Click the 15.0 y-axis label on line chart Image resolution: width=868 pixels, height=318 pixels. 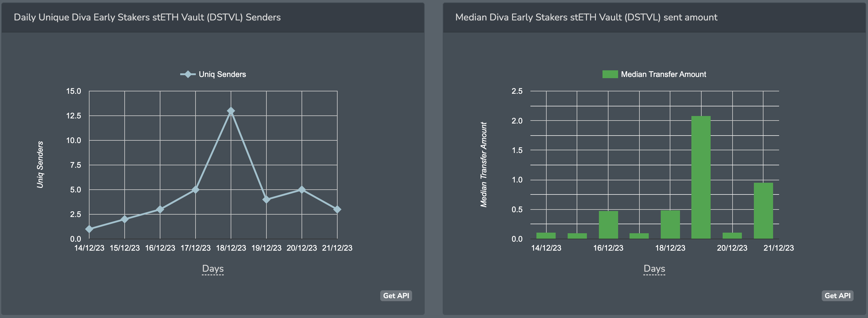point(74,91)
